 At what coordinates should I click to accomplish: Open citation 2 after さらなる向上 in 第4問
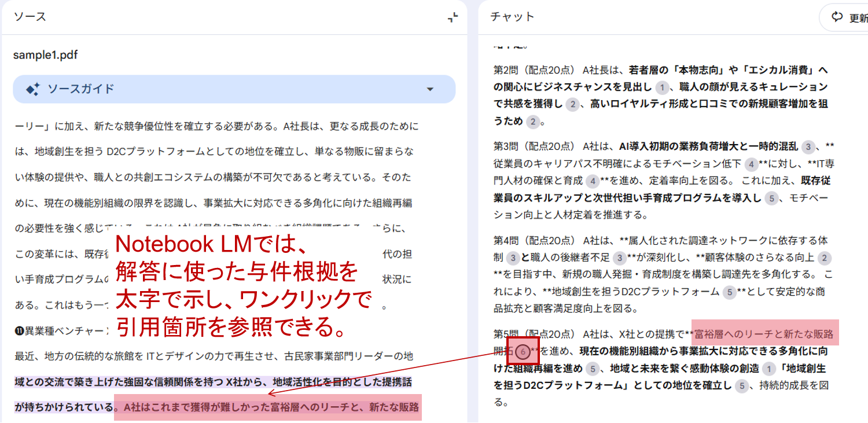pos(825,258)
